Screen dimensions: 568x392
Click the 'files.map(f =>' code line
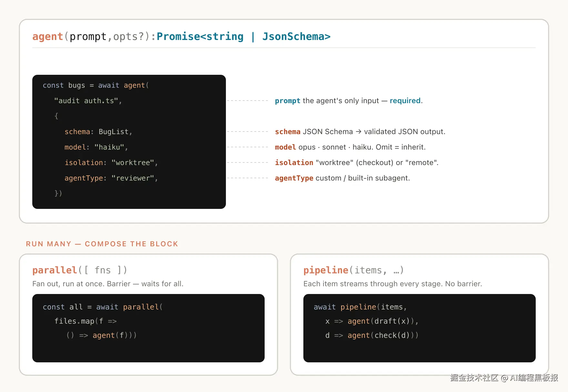tap(86, 321)
